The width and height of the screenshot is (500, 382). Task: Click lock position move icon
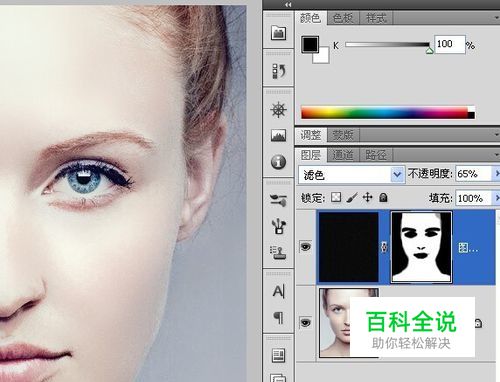(367, 198)
